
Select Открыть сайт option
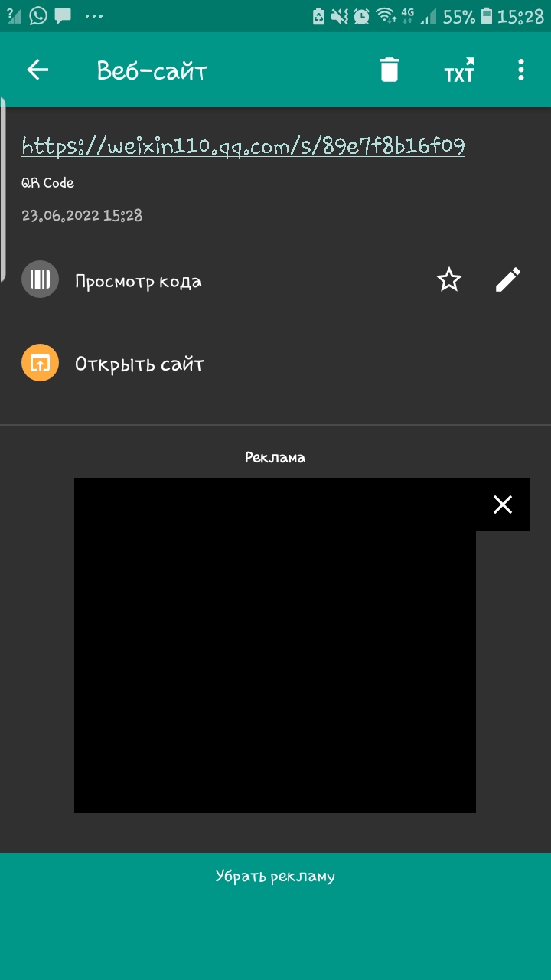click(139, 364)
